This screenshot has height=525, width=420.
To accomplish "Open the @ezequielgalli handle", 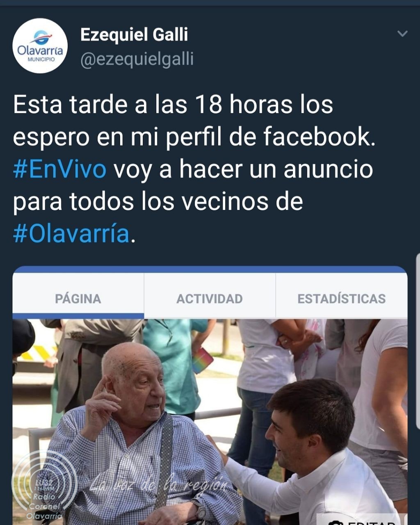I will click(137, 59).
